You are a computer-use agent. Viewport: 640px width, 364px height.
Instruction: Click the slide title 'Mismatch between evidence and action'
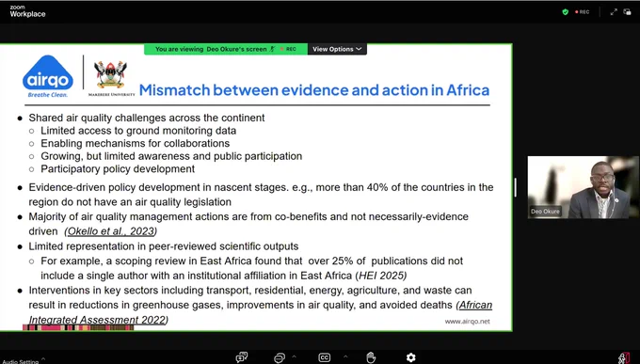(x=314, y=89)
